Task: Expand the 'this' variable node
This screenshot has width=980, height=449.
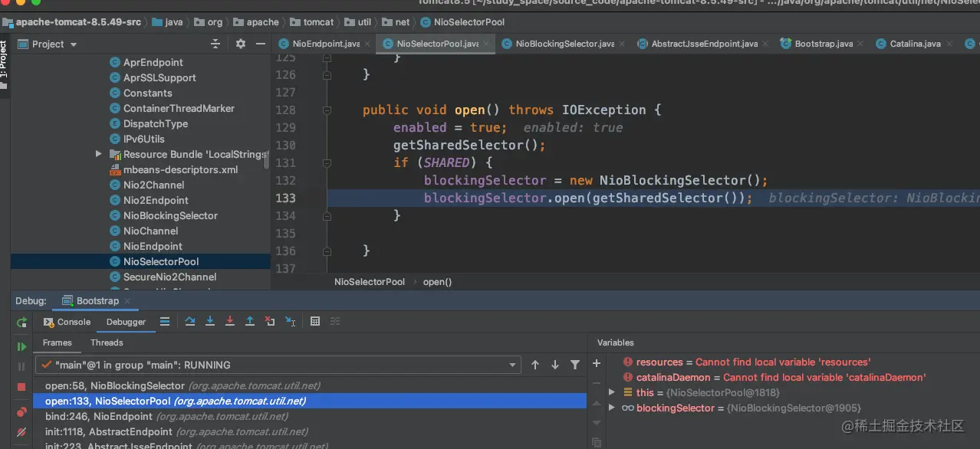Action: 611,392
